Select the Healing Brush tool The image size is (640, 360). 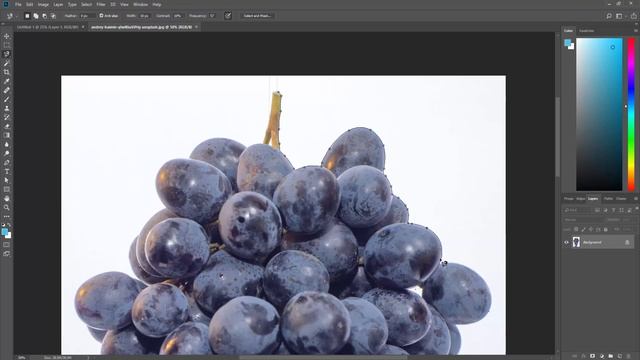click(x=7, y=90)
